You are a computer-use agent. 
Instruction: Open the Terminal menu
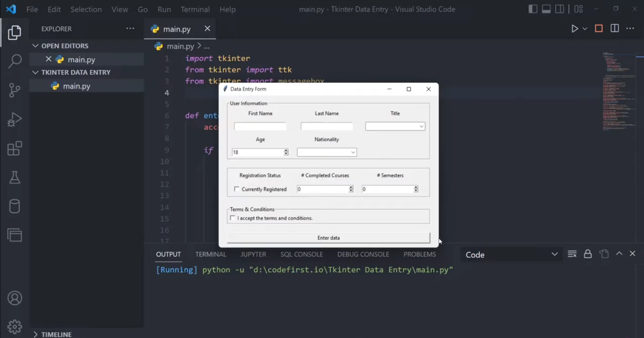195,9
